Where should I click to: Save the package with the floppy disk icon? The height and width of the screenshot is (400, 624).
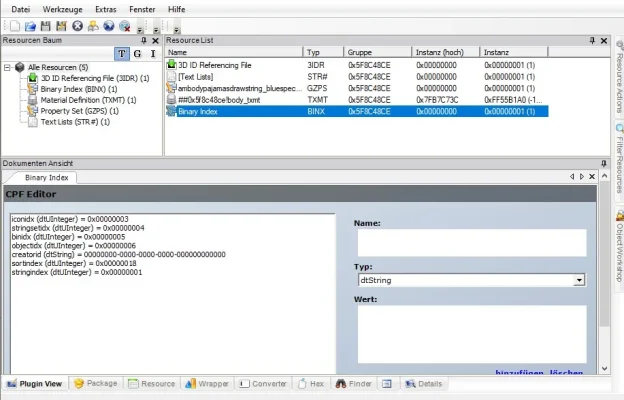[46, 26]
